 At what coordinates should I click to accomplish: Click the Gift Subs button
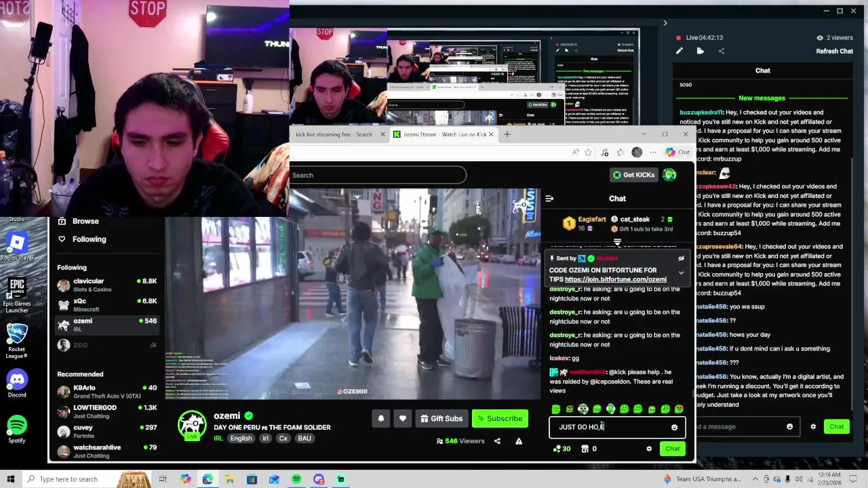point(441,418)
